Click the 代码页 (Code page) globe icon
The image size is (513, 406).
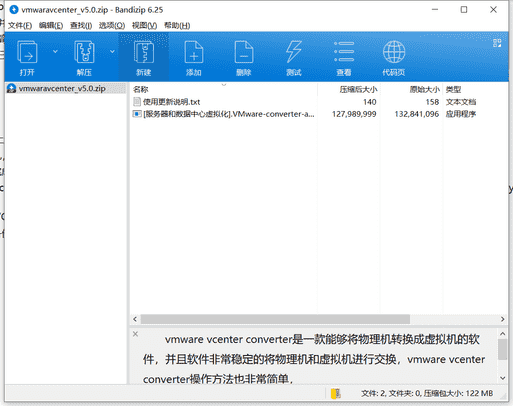[394, 52]
